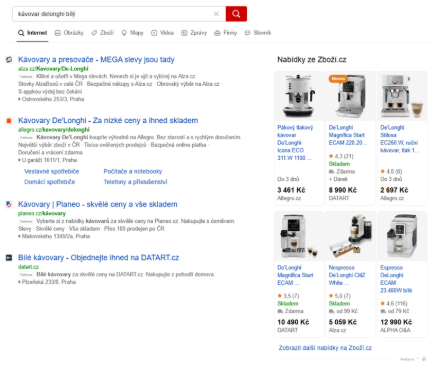The image size is (438, 369).
Task: Select the Slovník tab
Action: [x=258, y=33]
